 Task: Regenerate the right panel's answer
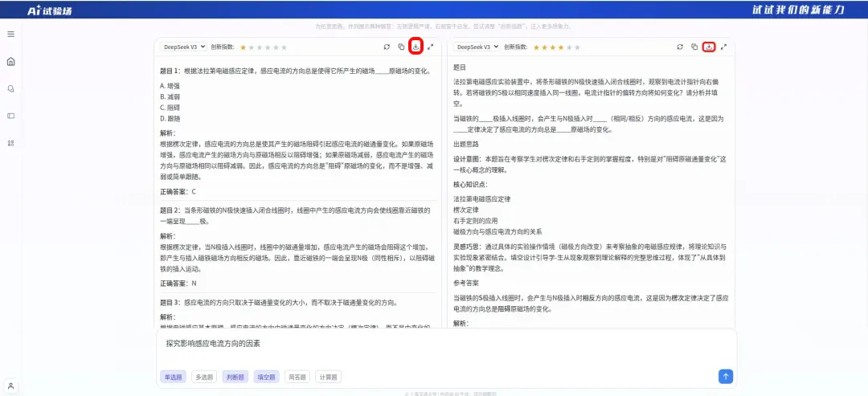pyautogui.click(x=681, y=47)
